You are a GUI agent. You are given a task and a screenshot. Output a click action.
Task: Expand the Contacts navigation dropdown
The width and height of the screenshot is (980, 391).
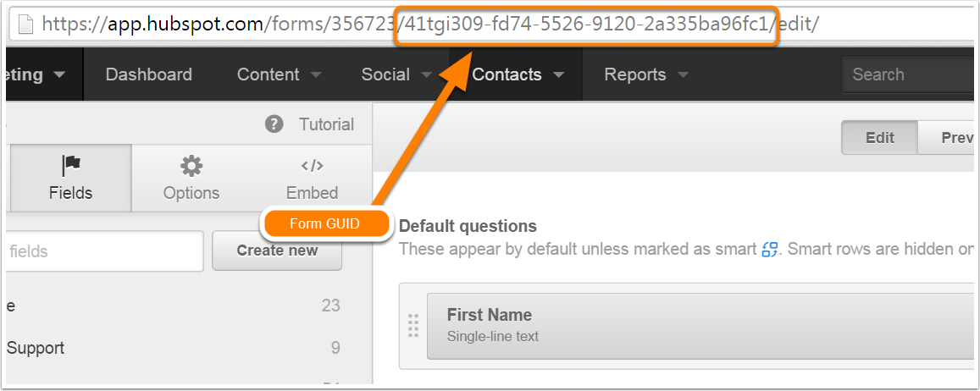click(x=517, y=74)
